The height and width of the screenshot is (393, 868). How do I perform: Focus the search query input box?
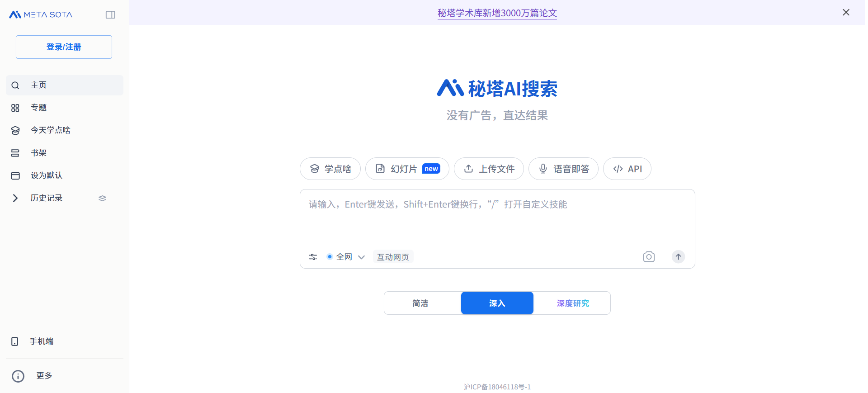(497, 219)
